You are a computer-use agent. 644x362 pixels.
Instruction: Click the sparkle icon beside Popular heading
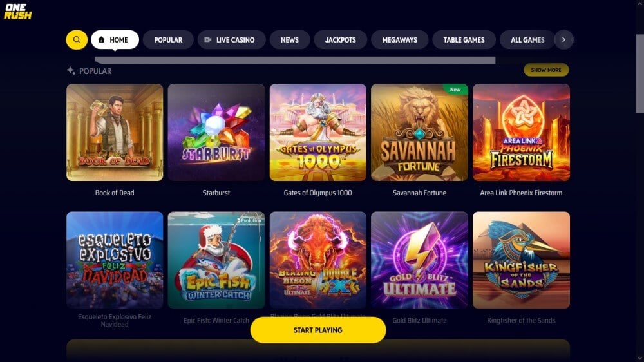coord(71,71)
